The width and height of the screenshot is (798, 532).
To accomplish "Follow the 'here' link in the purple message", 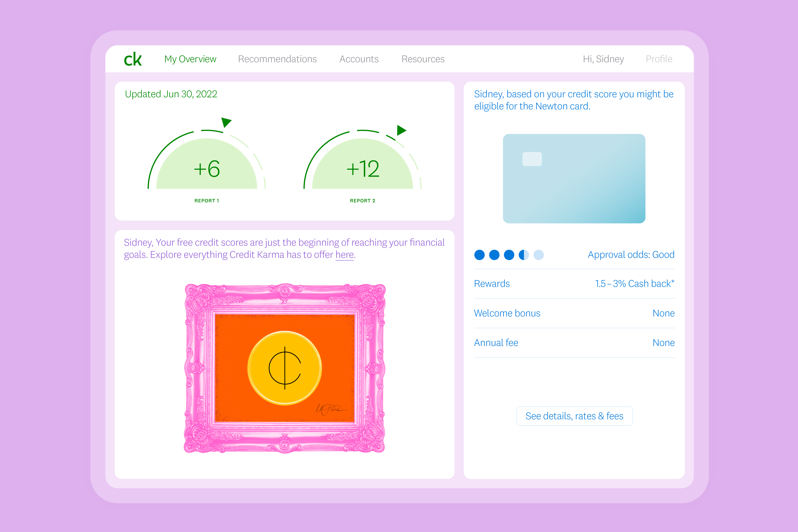I will [x=344, y=255].
